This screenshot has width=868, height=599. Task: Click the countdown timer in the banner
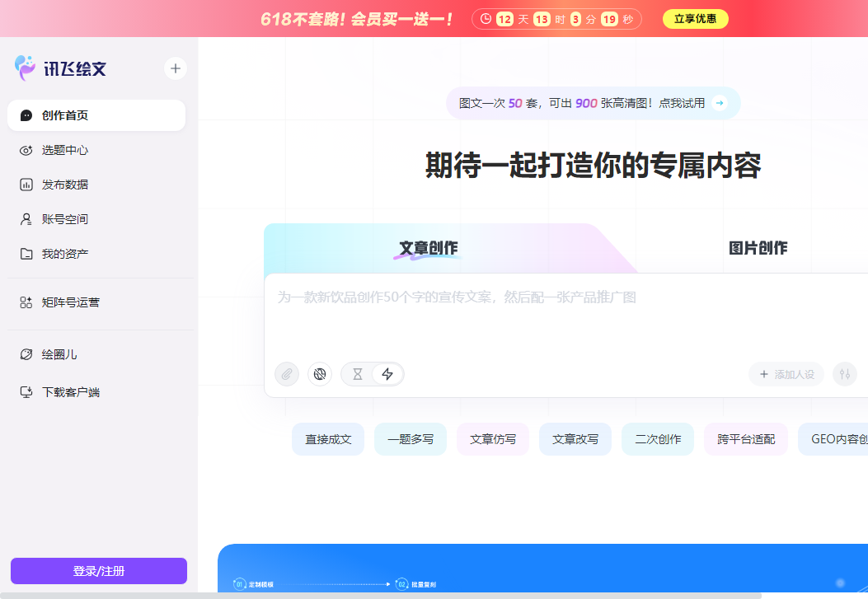point(556,19)
